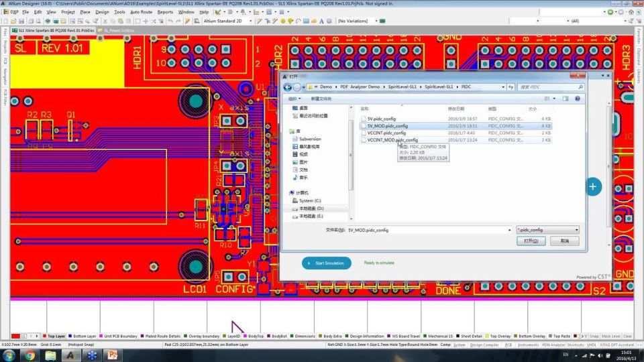Click the 修改日期 date column header

456,109
